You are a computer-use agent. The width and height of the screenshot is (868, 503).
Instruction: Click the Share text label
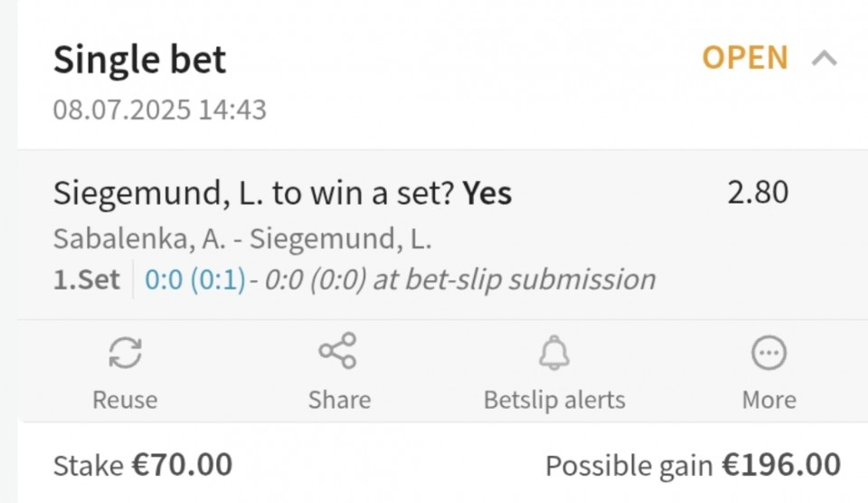(339, 399)
